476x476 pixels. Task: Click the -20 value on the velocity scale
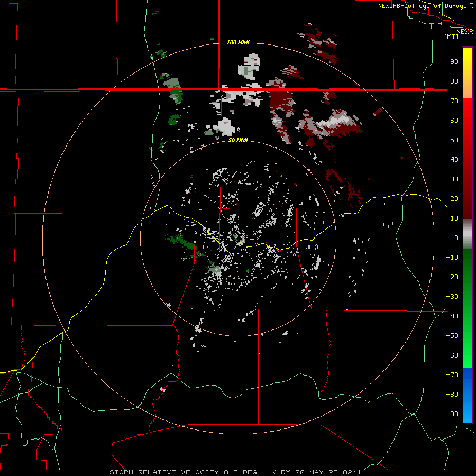click(x=452, y=277)
